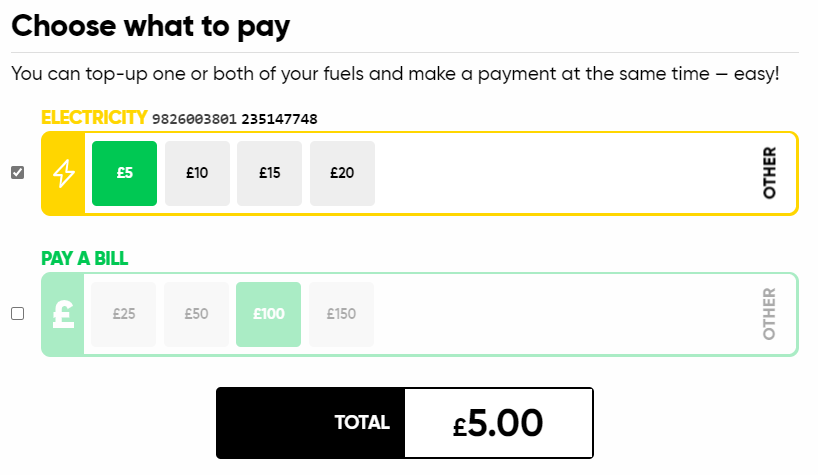Choose the £10 electricity top-up
The width and height of the screenshot is (818, 475).
pyautogui.click(x=197, y=173)
